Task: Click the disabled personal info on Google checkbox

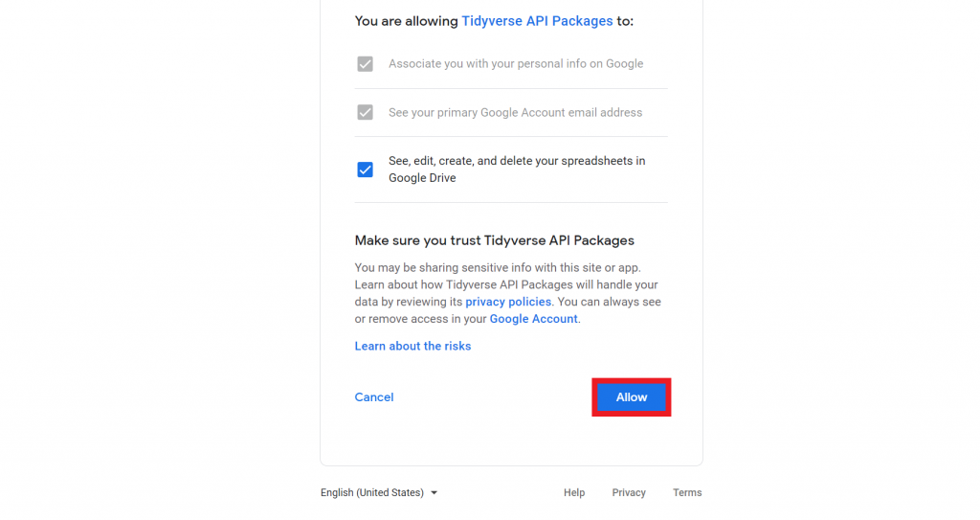Action: tap(365, 64)
